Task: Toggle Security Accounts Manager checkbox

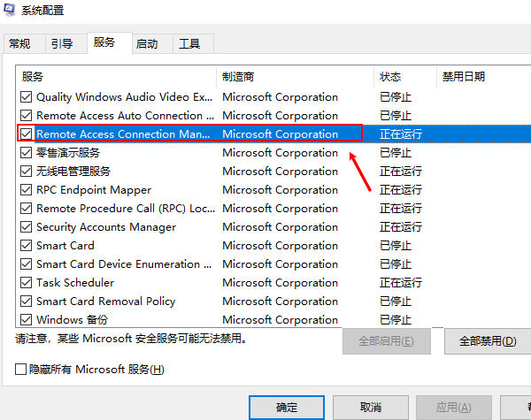Action: 27,227
